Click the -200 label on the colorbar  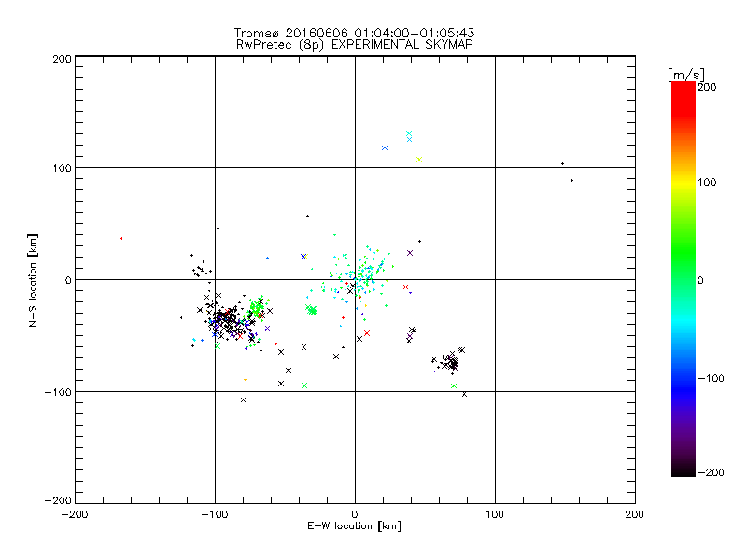[711, 473]
